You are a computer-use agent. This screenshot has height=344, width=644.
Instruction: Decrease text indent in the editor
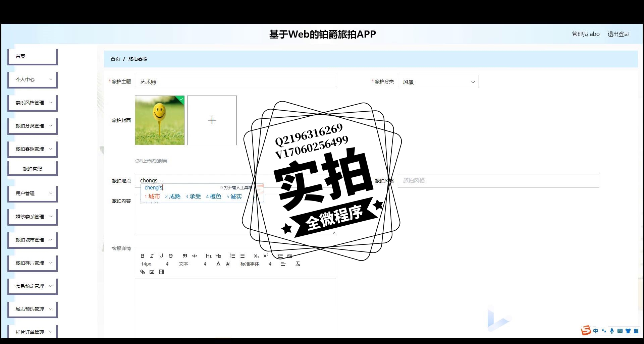[x=280, y=256]
